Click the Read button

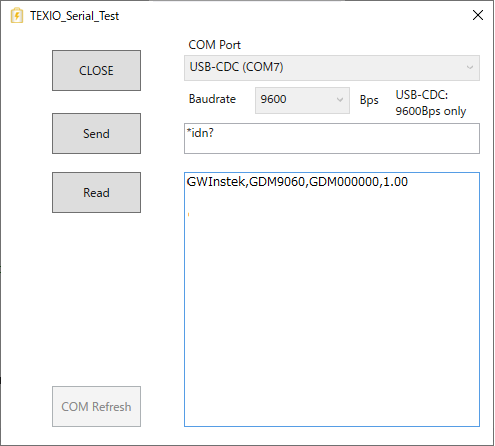click(96, 192)
